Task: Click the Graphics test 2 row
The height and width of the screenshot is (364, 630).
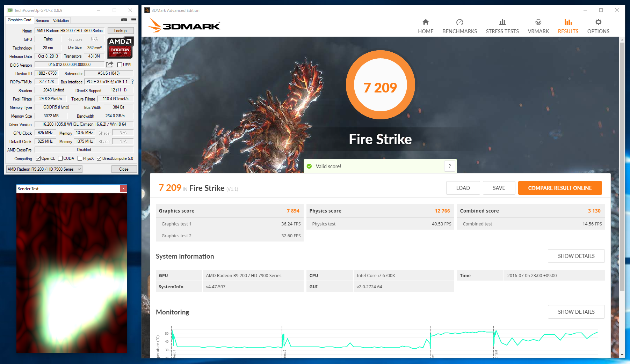Action: (x=230, y=236)
